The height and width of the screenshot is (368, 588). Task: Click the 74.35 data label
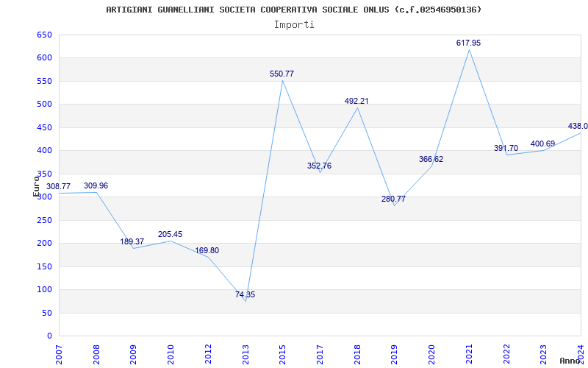click(245, 295)
